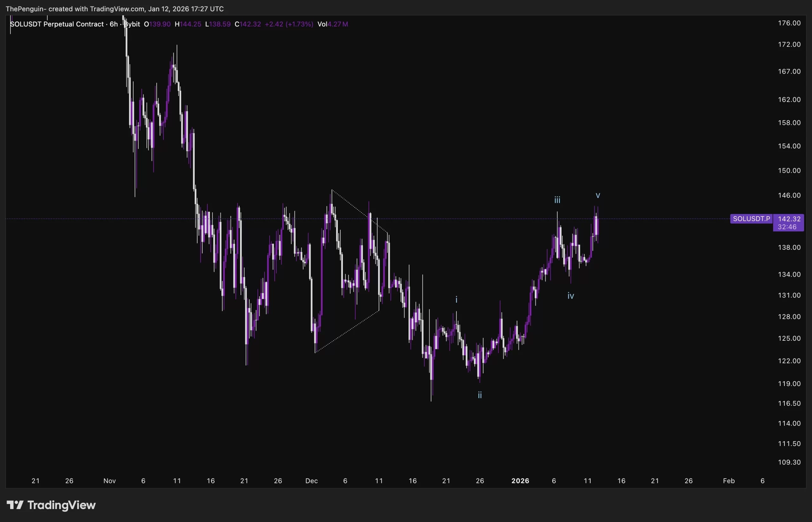Click the 150.00 price scale label
The image size is (812, 522).
click(x=789, y=171)
